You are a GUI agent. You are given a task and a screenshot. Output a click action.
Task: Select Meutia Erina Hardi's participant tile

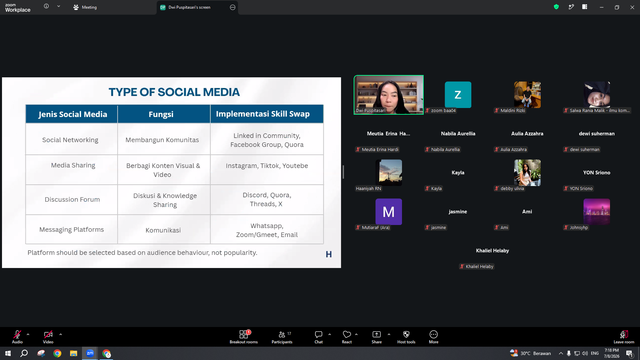(389, 134)
